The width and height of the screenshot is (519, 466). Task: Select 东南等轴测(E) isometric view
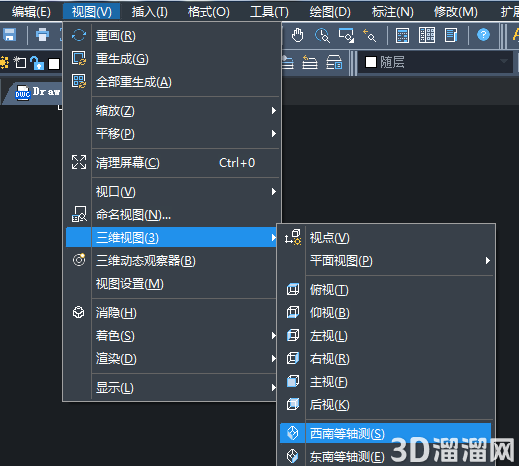(x=386, y=456)
